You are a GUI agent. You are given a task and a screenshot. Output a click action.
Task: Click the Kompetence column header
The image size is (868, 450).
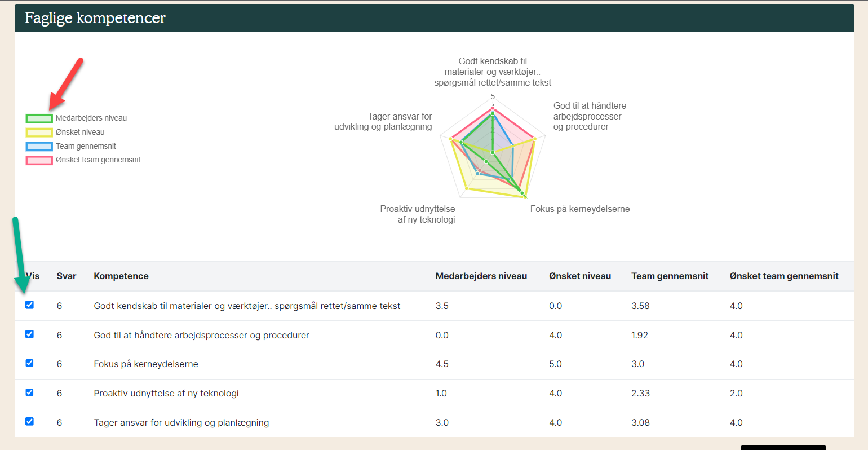[121, 276]
